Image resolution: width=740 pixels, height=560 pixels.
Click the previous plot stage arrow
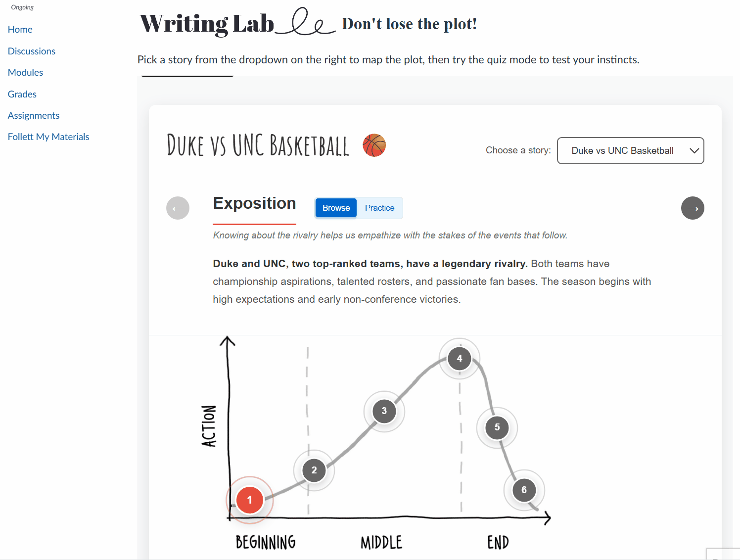tap(178, 208)
